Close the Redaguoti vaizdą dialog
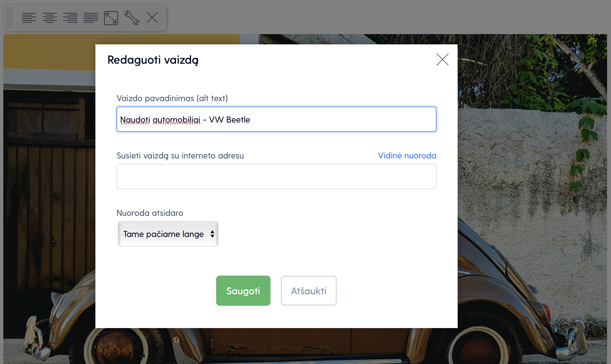The width and height of the screenshot is (611, 364). pyautogui.click(x=443, y=59)
